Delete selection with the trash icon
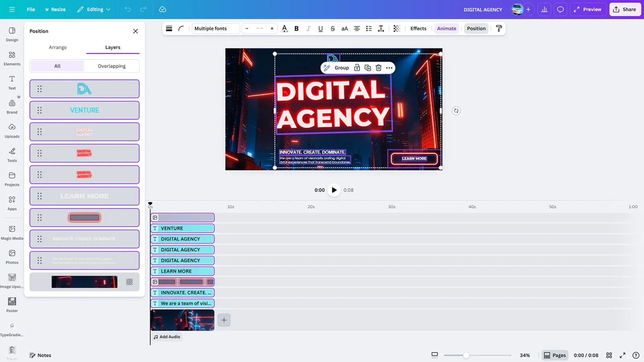Screen dimensions: 644x362 378,68
